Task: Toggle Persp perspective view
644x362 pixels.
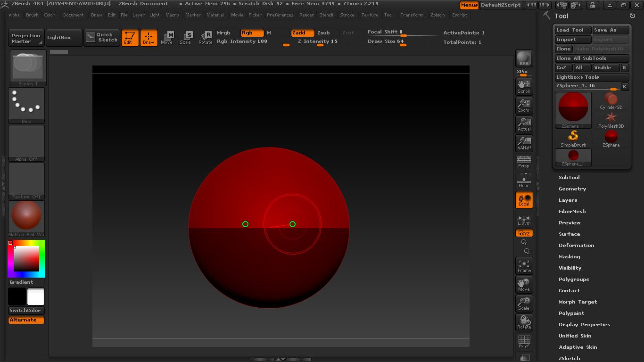Action: tap(524, 162)
